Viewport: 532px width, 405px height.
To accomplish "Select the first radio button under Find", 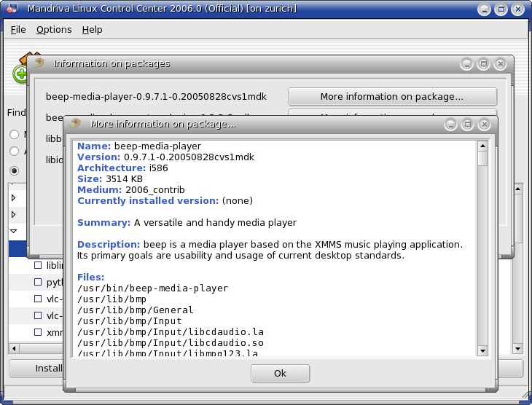I will click(15, 134).
